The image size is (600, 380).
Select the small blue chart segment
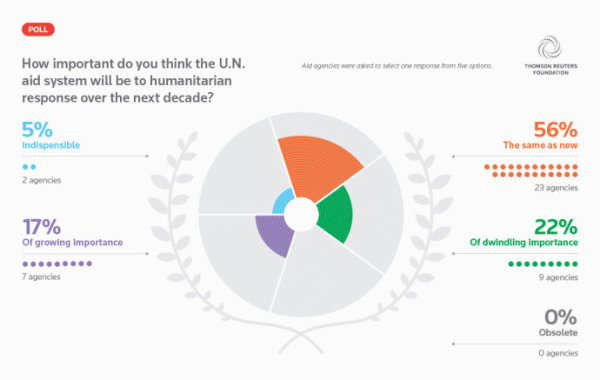pyautogui.click(x=282, y=203)
